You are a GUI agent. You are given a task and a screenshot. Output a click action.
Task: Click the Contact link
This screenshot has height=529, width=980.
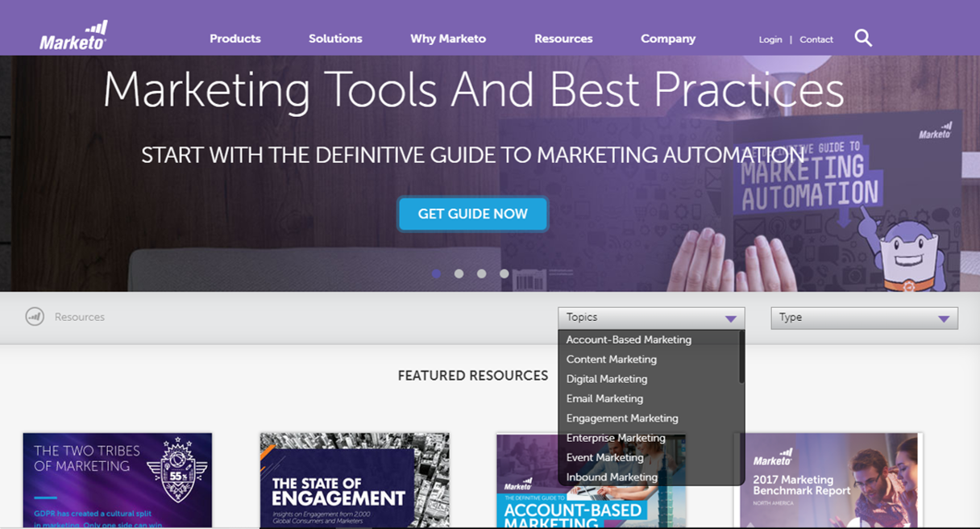[816, 40]
